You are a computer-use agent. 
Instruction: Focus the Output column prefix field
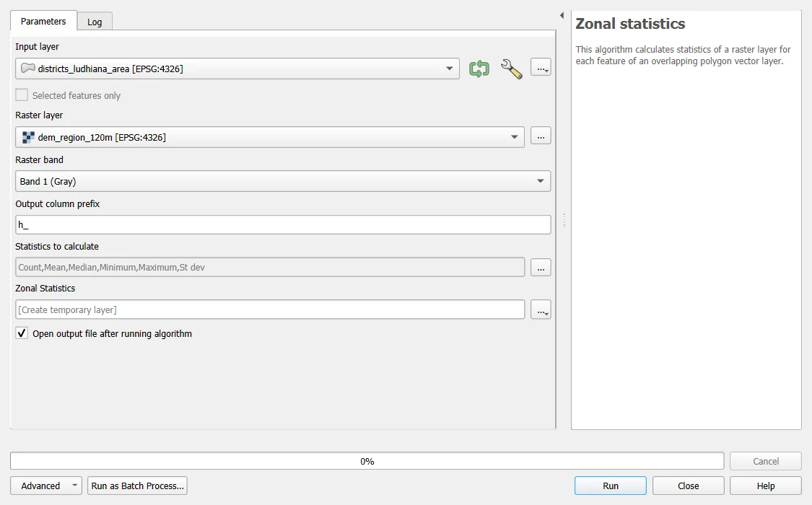click(283, 224)
